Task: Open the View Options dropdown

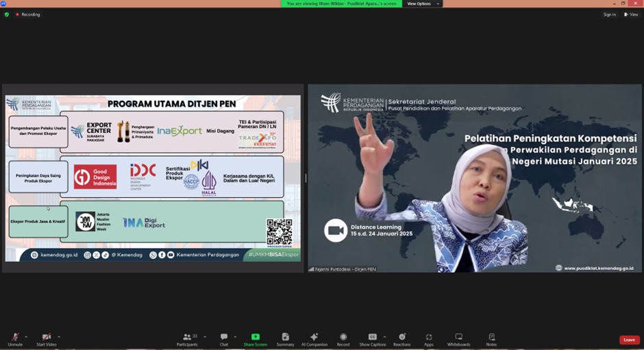Action: 422,3
